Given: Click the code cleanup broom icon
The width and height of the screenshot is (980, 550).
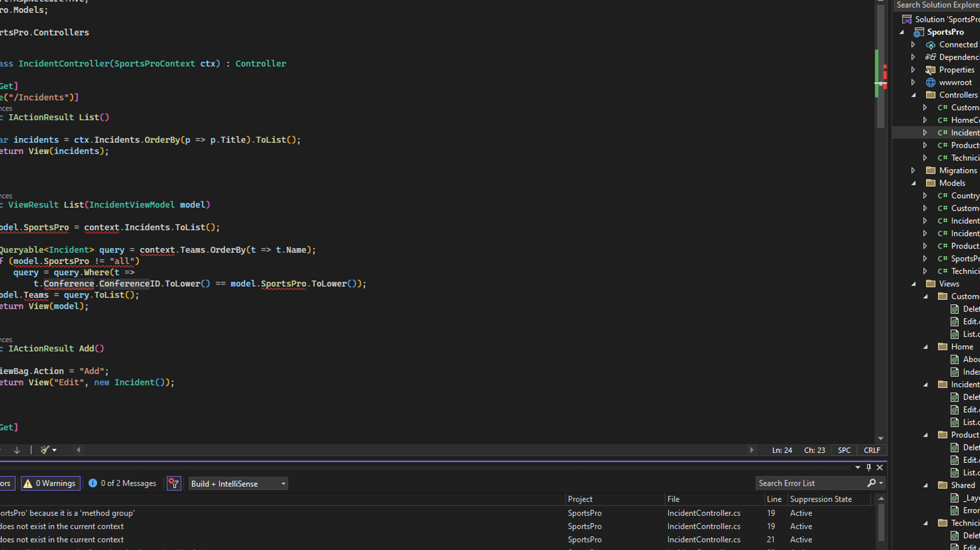Looking at the screenshot, I should pyautogui.click(x=45, y=450).
